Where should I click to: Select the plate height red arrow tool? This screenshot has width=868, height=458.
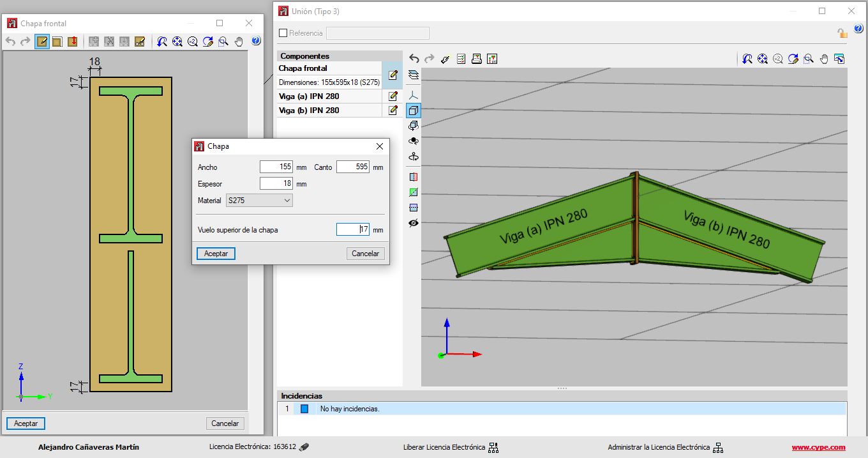tap(72, 42)
